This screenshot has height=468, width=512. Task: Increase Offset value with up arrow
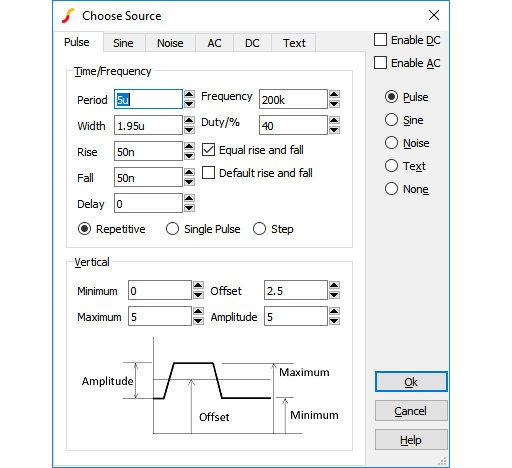coord(334,286)
